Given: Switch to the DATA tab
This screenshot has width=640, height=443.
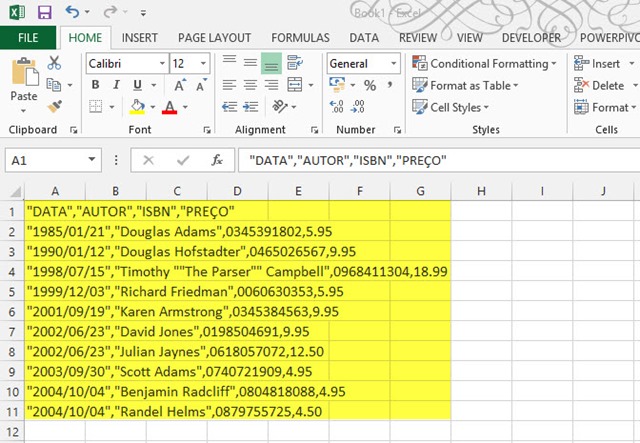Looking at the screenshot, I should [364, 38].
